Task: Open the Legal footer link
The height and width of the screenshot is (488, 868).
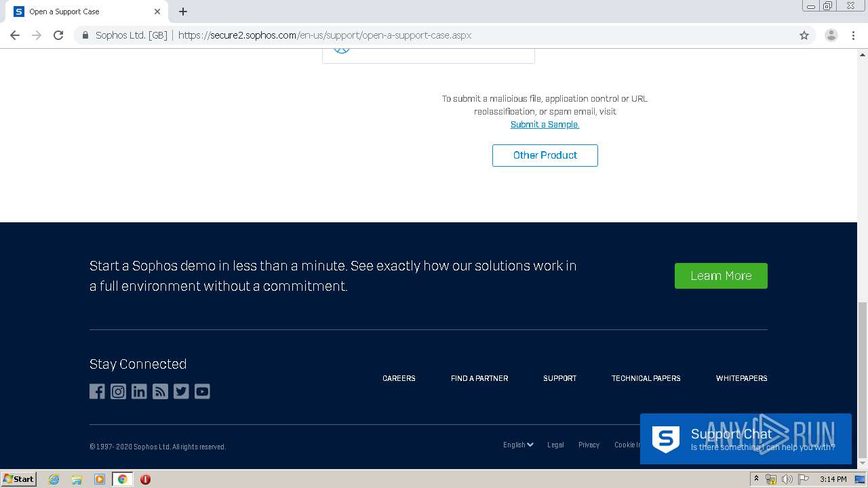Action: click(555, 445)
